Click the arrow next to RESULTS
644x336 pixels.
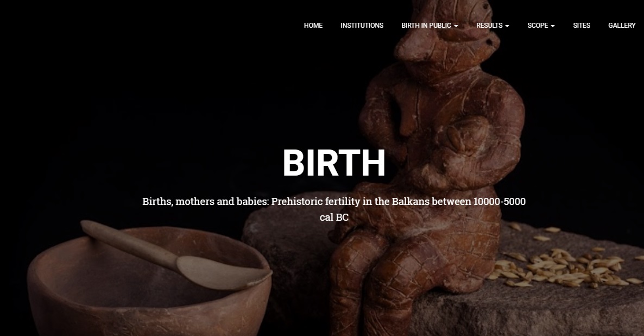click(507, 26)
